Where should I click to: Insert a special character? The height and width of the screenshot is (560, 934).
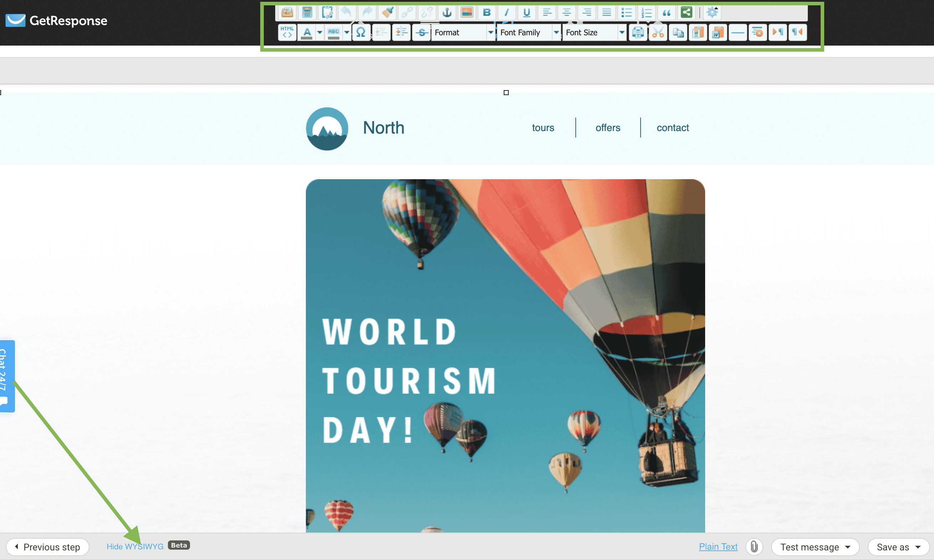tap(360, 32)
